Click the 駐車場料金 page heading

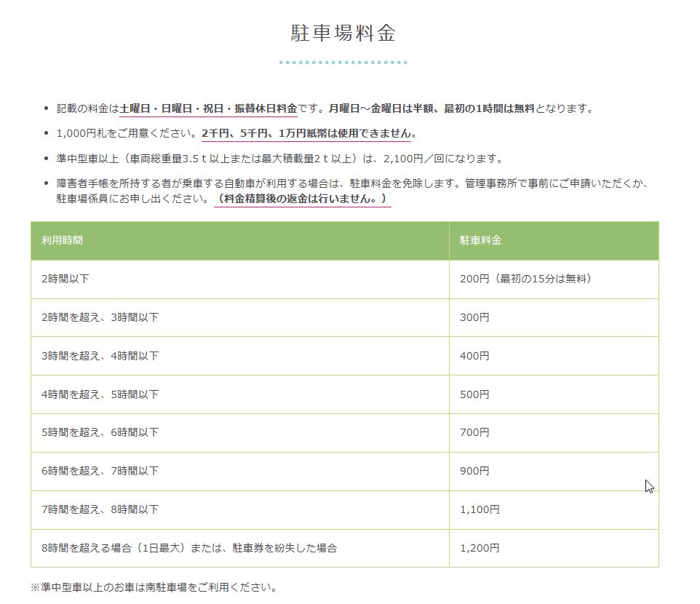[342, 34]
